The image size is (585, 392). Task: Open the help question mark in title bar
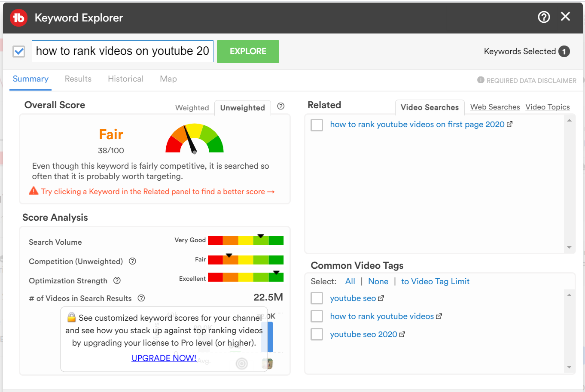tap(544, 17)
